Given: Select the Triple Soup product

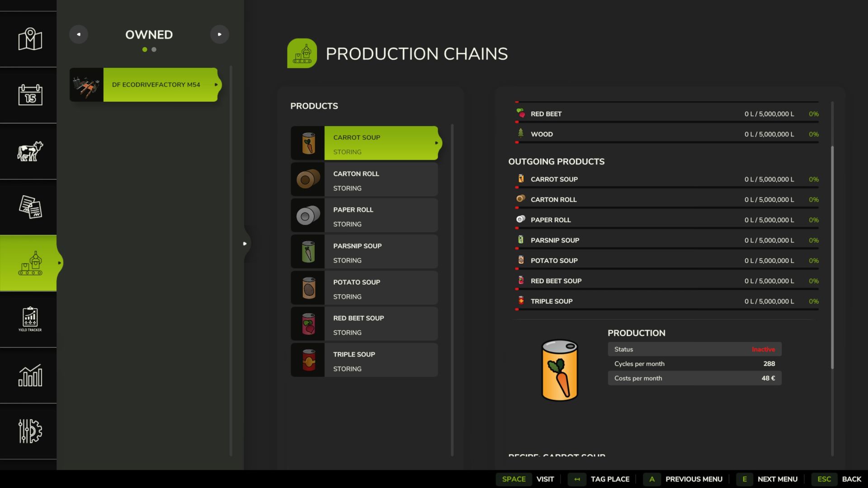Looking at the screenshot, I should coord(364,360).
